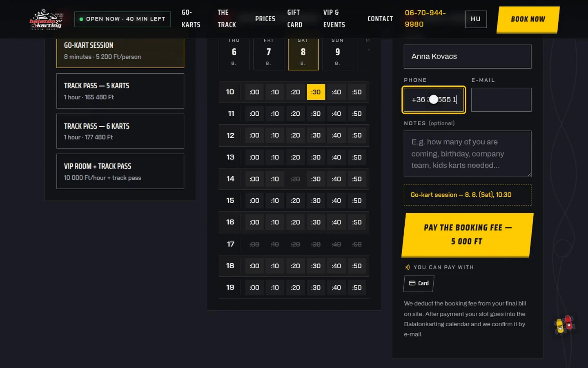Click the Notes textarea
Viewport: 588px width, 368px height.
468,154
